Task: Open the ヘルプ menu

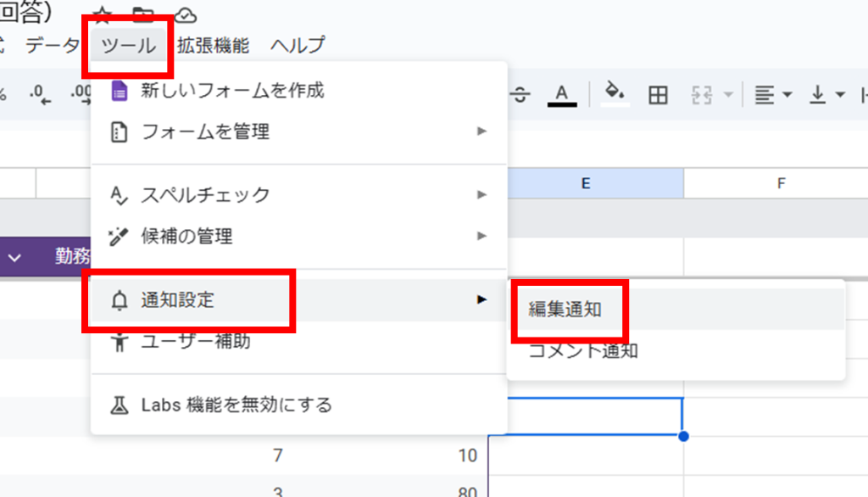Action: (298, 46)
